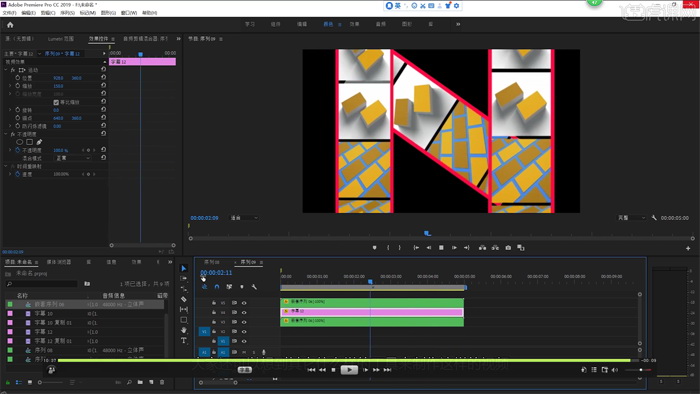Open the 窗口(W) menu
This screenshot has height=394, width=700.
coord(129,13)
